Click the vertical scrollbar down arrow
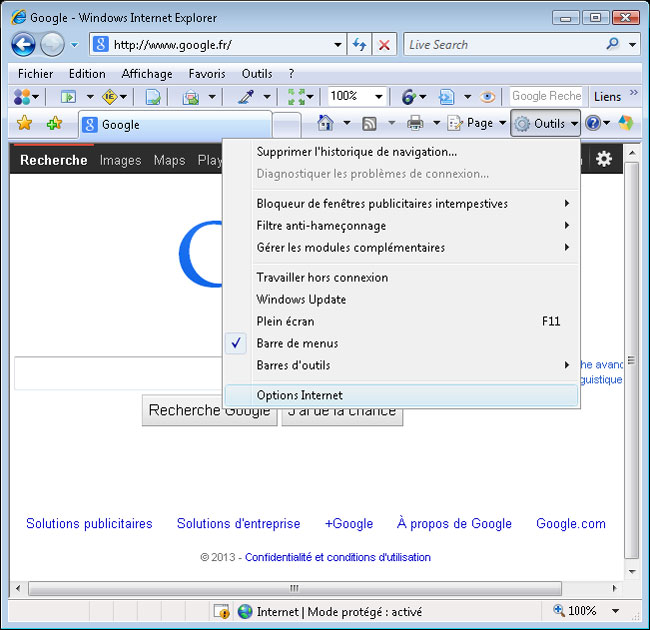This screenshot has width=650, height=630. (632, 572)
